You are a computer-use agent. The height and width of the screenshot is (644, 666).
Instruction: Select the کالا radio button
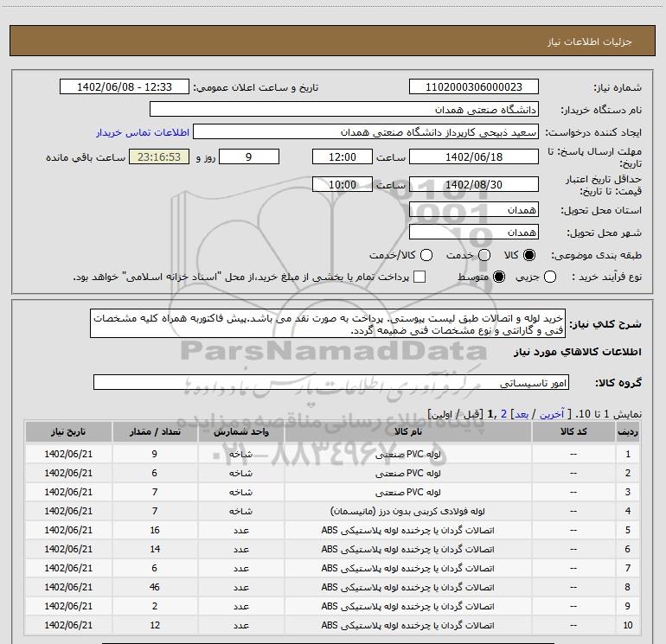(529, 255)
